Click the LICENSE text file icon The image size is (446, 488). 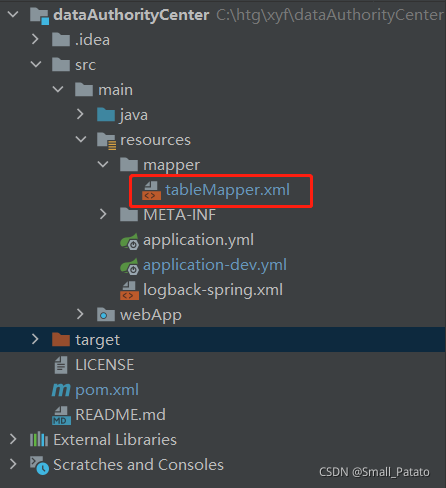tap(61, 365)
